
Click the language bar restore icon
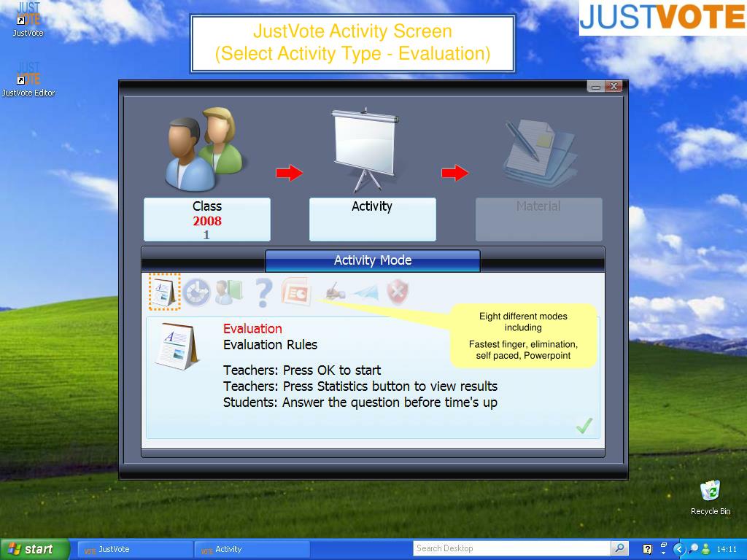(663, 545)
